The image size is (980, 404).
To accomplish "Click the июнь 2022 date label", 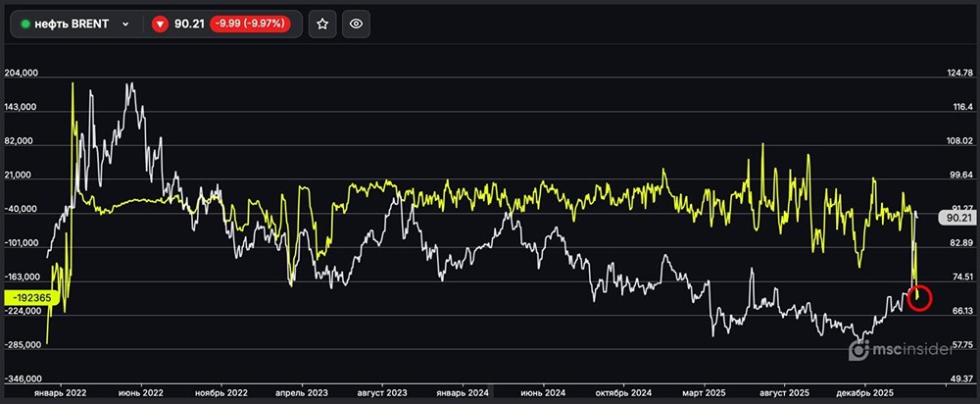I will [x=140, y=393].
